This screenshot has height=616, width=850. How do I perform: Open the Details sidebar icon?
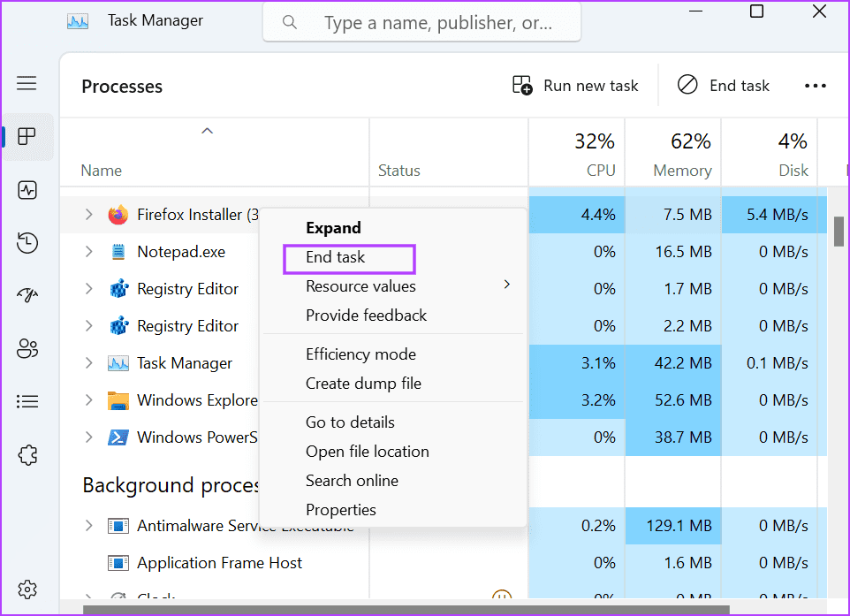tap(27, 401)
